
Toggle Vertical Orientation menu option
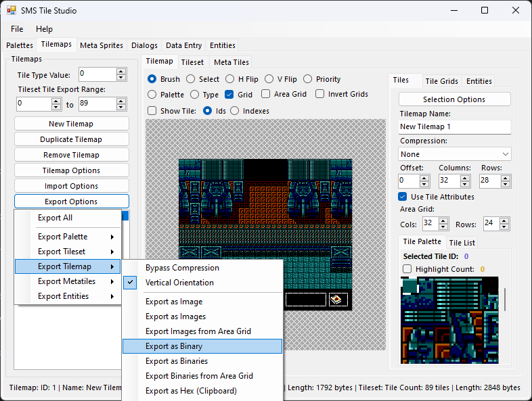coord(202,283)
